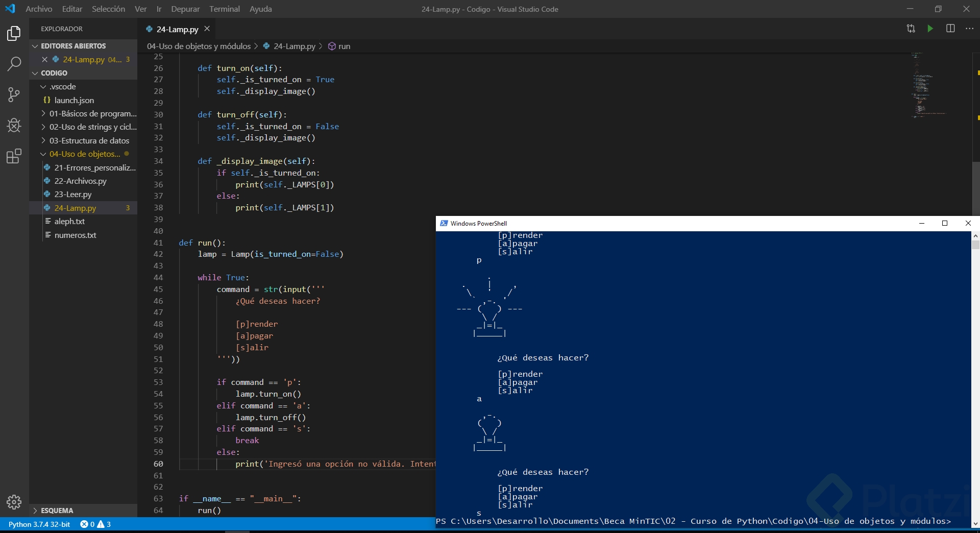The image size is (980, 533).
Task: Collapse the EDITORES ABIERTOS section
Action: (x=34, y=45)
